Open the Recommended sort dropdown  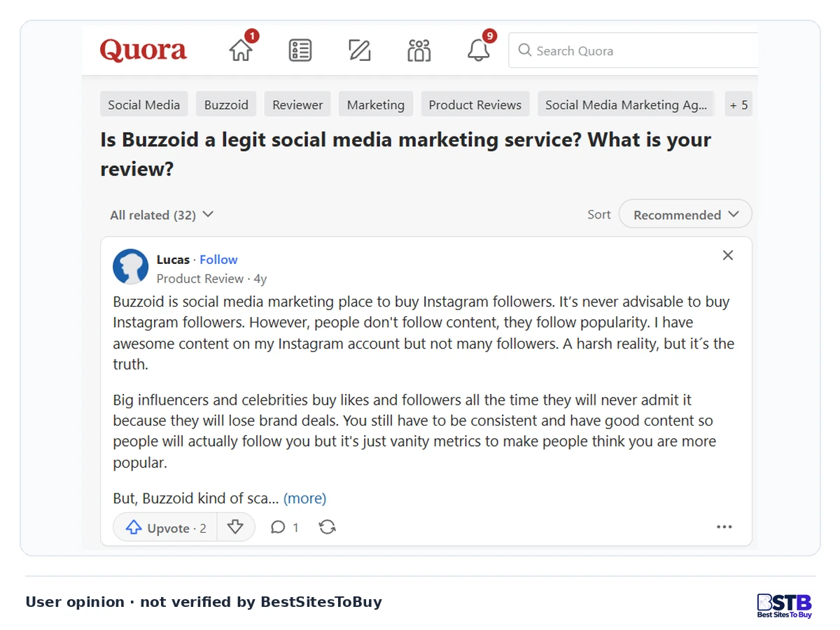click(685, 214)
